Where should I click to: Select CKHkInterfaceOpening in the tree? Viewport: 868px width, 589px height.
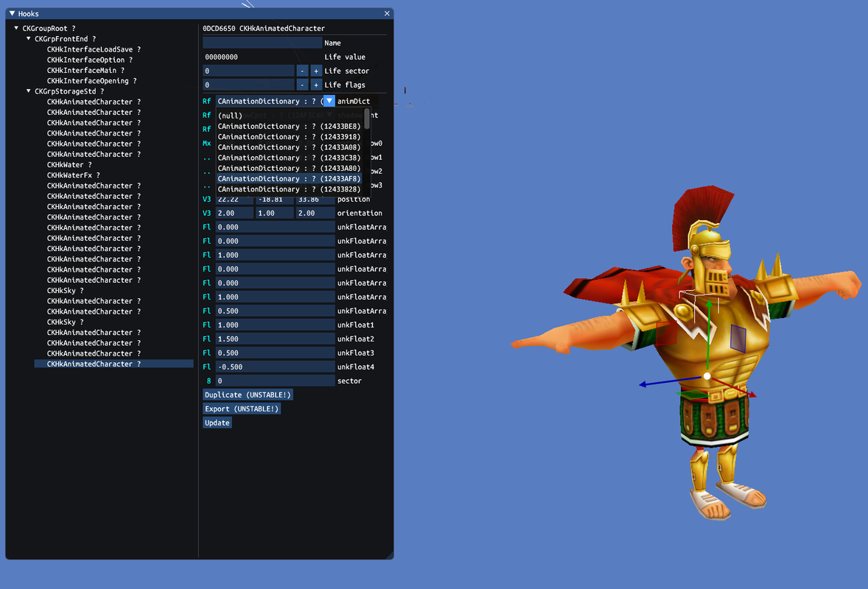tap(92, 81)
